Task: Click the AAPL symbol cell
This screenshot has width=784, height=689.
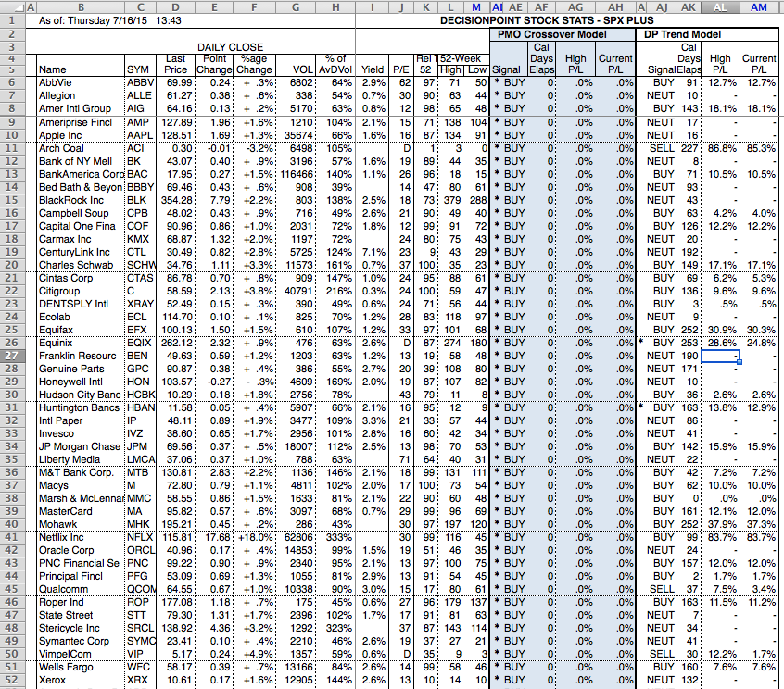Action: [x=142, y=135]
